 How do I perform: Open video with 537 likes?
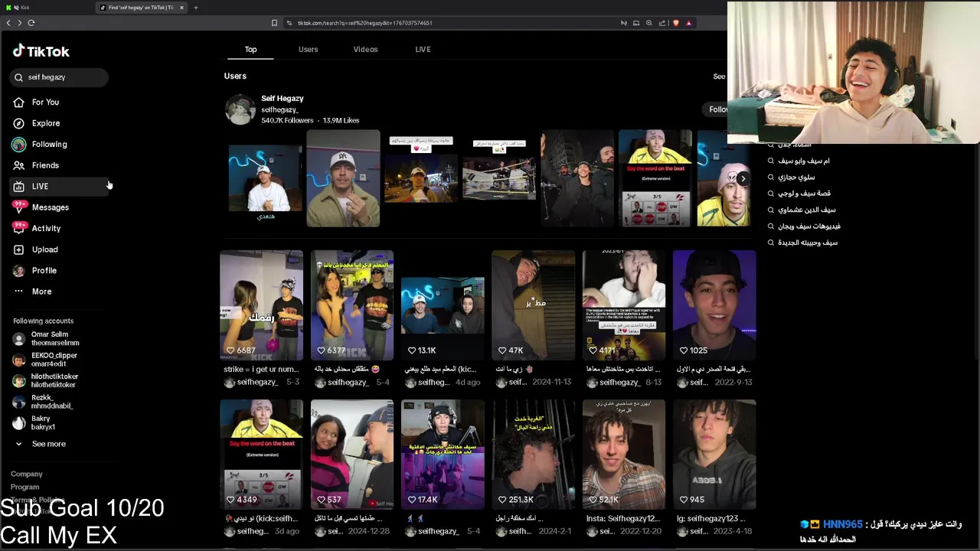[x=352, y=455]
